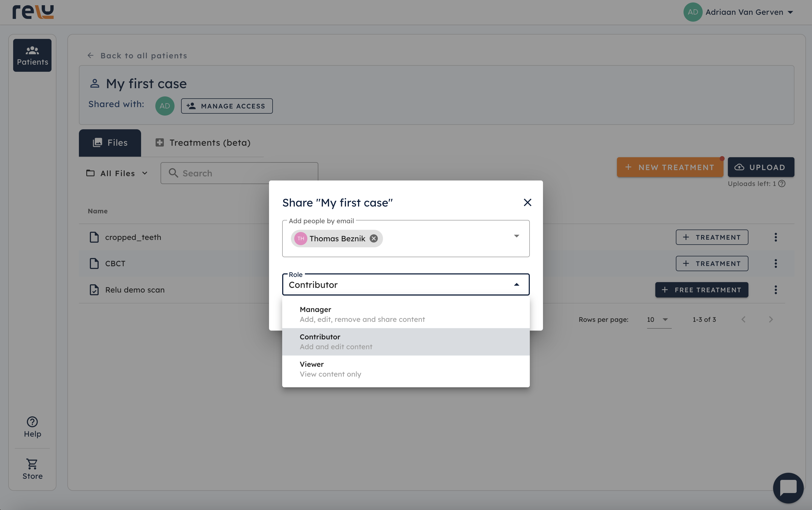Switch to the Treatments (beta) tab
The image size is (812, 510).
[x=203, y=143]
